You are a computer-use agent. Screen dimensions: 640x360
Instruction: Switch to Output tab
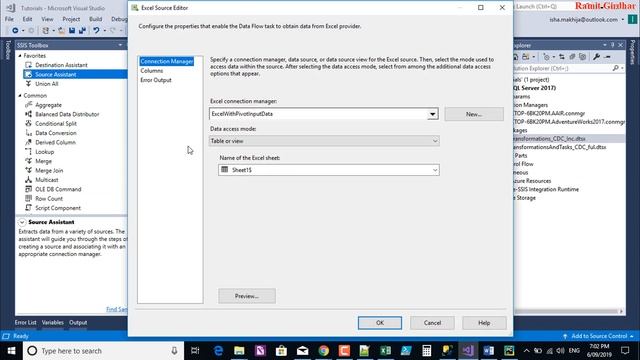[78, 322]
